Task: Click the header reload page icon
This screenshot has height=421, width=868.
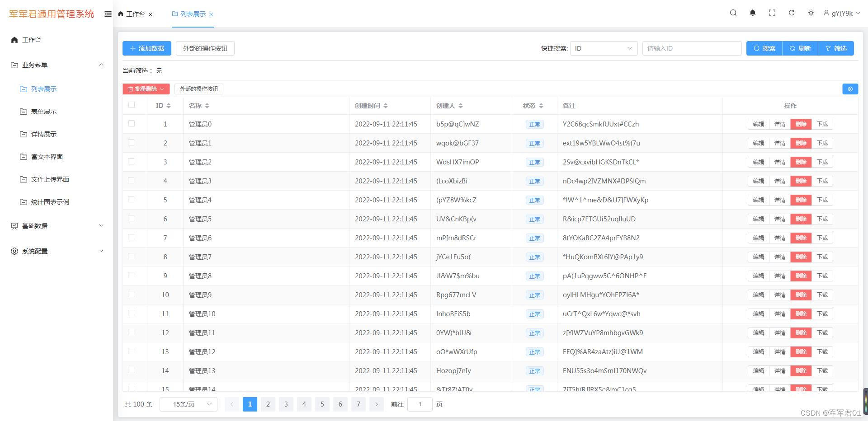Action: click(792, 13)
